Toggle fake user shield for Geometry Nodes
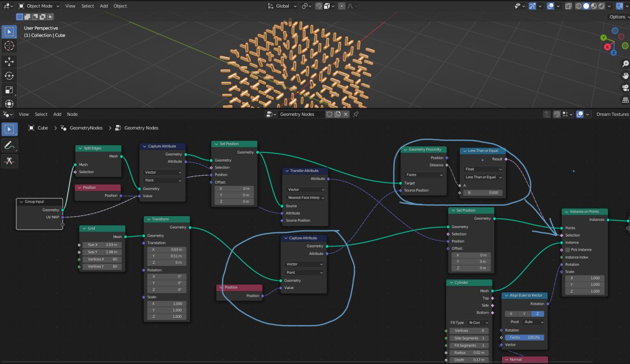The image size is (630, 364). coord(329,114)
